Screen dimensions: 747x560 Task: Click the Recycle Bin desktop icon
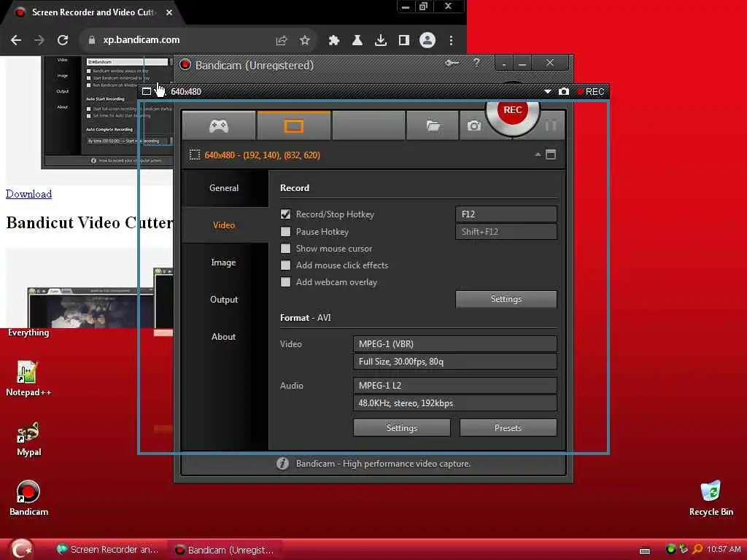point(711,498)
